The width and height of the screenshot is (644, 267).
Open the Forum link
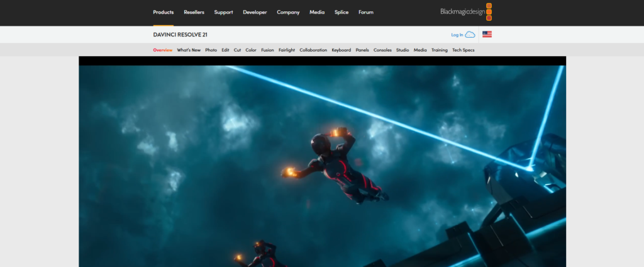pos(365,12)
